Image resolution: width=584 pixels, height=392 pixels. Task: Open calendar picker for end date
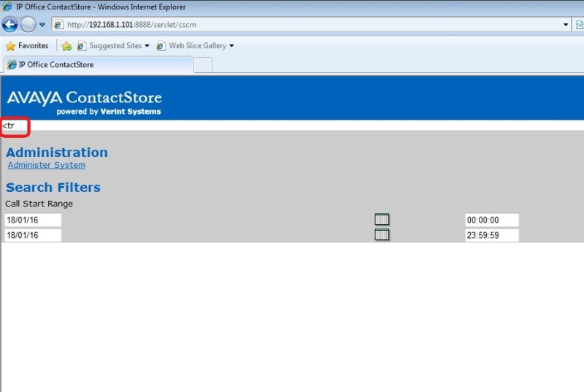(x=382, y=234)
